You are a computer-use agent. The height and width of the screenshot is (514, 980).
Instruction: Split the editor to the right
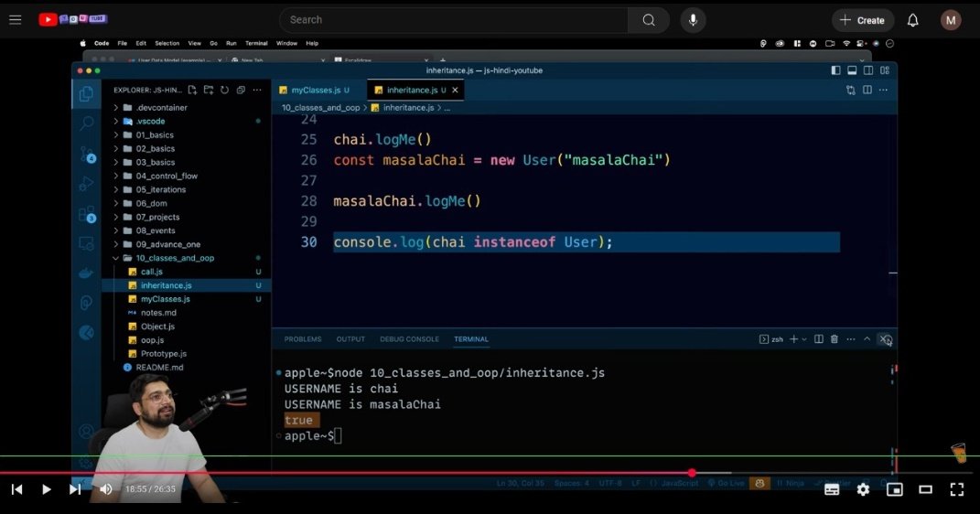[867, 90]
